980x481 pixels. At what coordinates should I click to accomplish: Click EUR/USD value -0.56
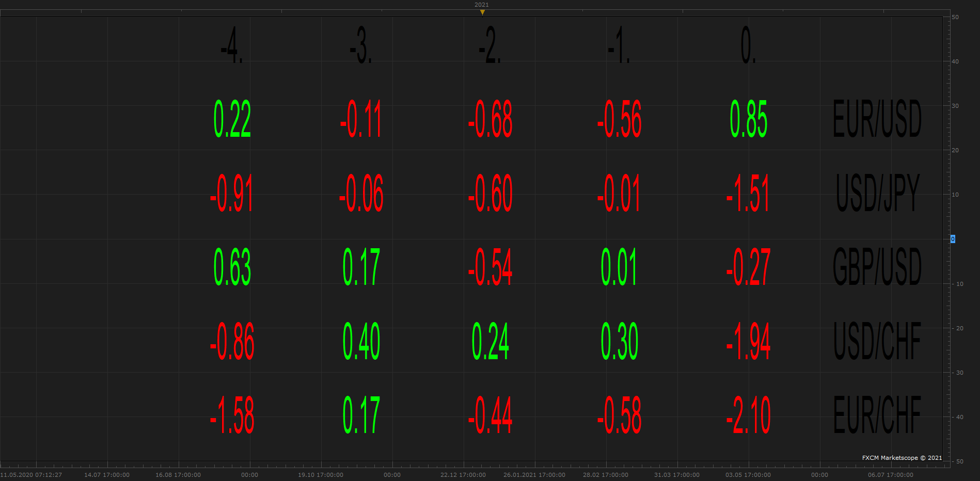click(619, 119)
